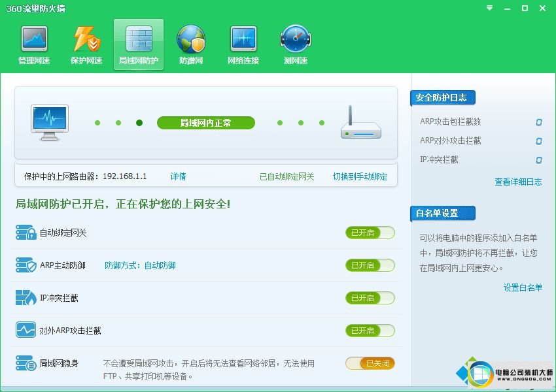Toggle off 自动绑定网关 switch
The image size is (556, 392).
[370, 233]
